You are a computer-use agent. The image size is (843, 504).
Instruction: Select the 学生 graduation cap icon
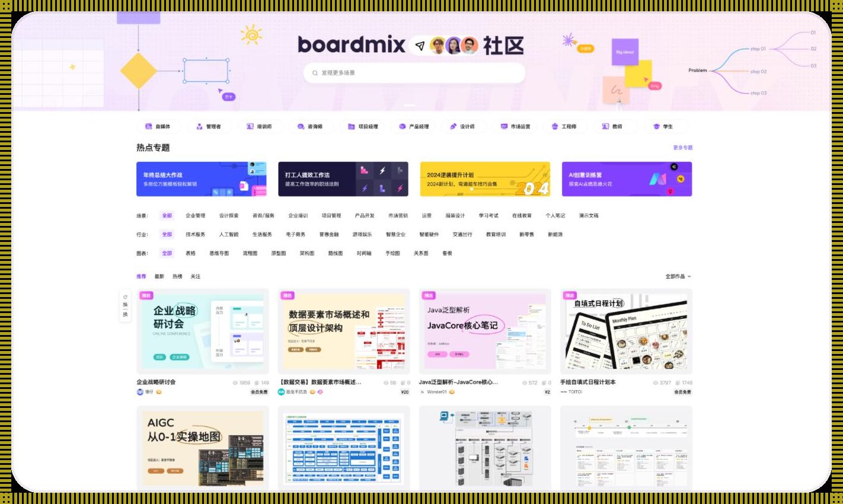coord(656,126)
